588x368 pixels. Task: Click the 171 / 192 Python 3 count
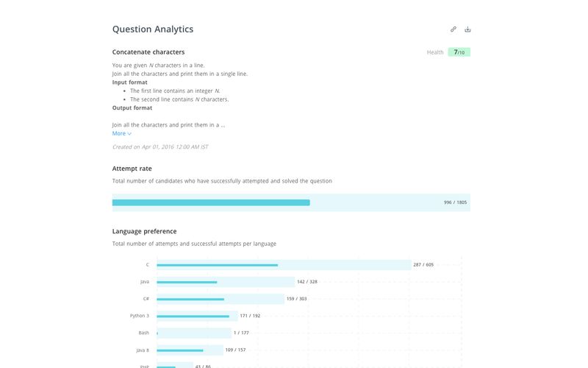point(250,316)
